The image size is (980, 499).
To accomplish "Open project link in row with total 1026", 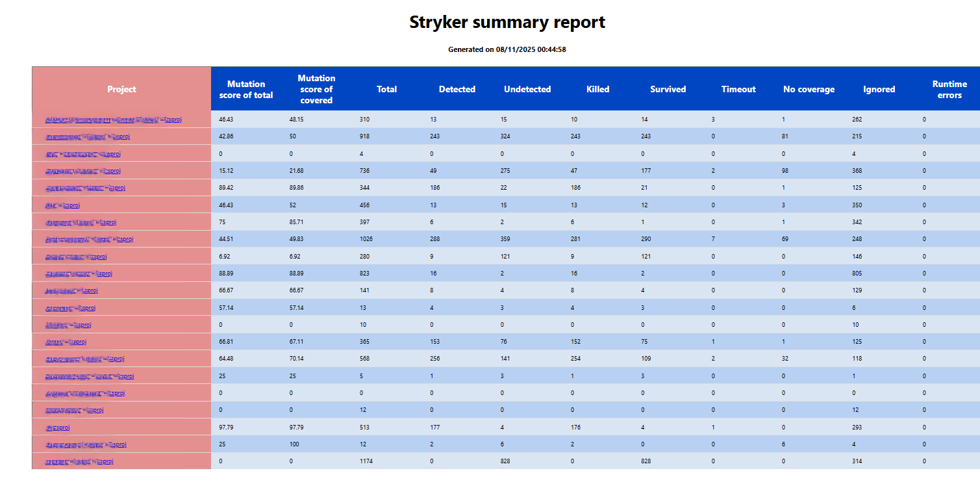I will pyautogui.click(x=89, y=240).
